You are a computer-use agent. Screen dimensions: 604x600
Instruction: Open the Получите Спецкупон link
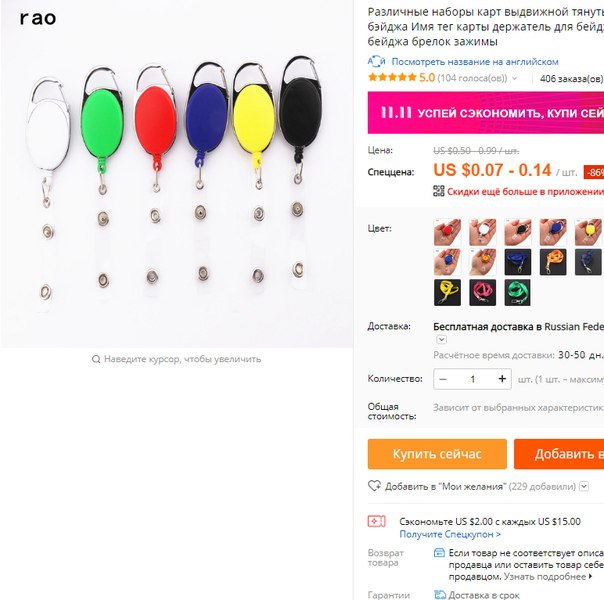[x=450, y=535]
